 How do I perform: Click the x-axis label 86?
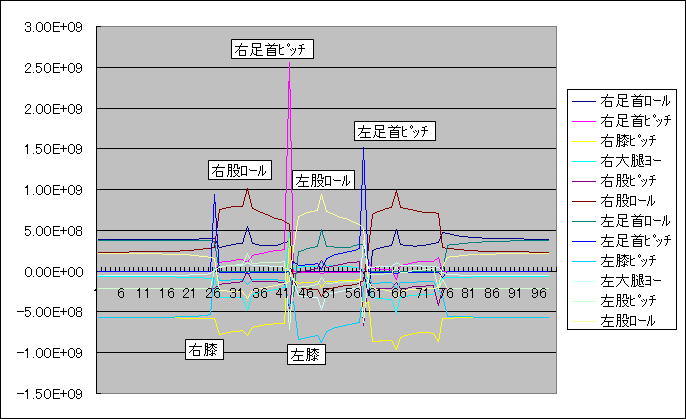(492, 293)
